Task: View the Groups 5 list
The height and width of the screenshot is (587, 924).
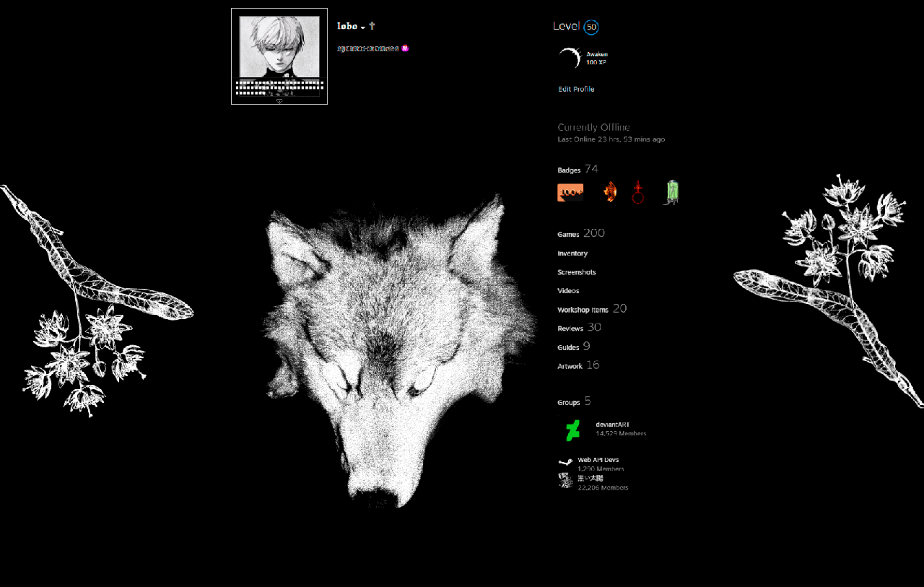Action: (x=574, y=401)
